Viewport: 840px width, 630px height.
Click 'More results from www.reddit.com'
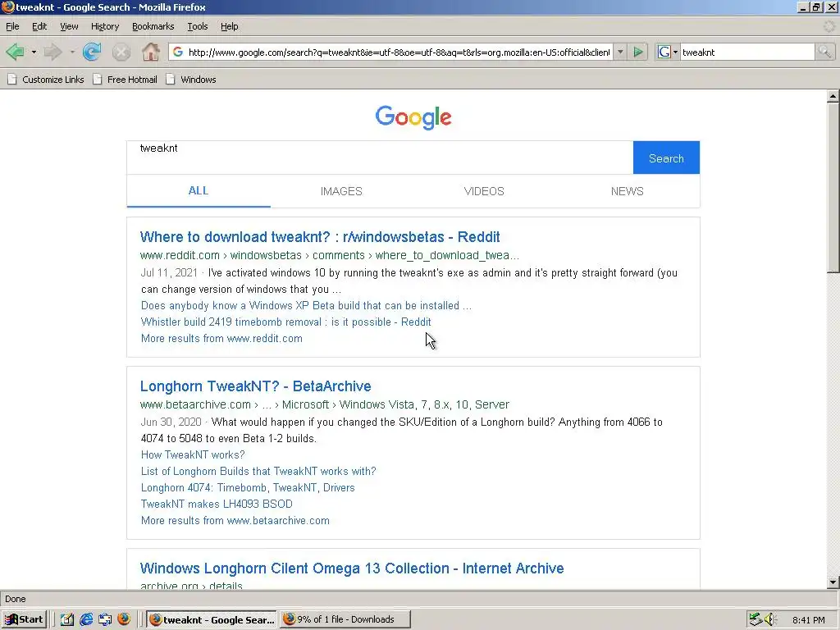pyautogui.click(x=221, y=339)
